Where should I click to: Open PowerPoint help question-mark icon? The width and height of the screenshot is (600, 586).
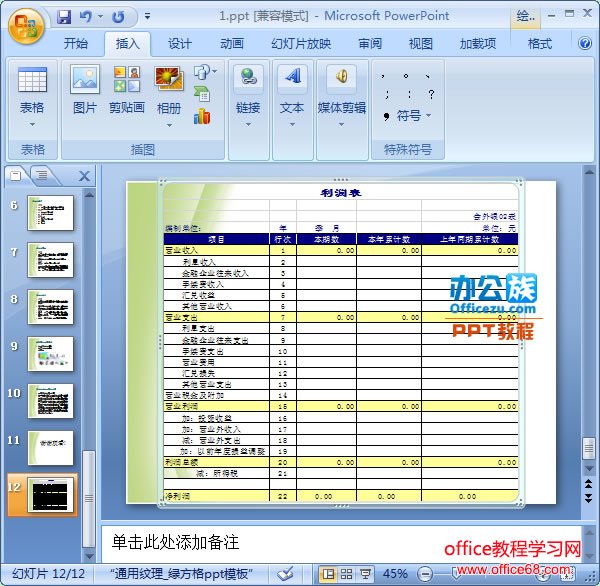point(585,43)
